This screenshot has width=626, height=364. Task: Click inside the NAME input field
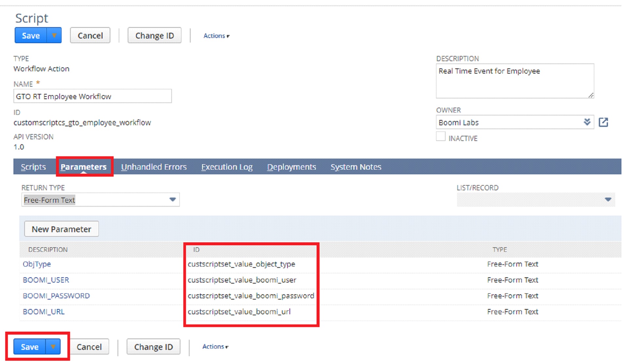coord(92,96)
